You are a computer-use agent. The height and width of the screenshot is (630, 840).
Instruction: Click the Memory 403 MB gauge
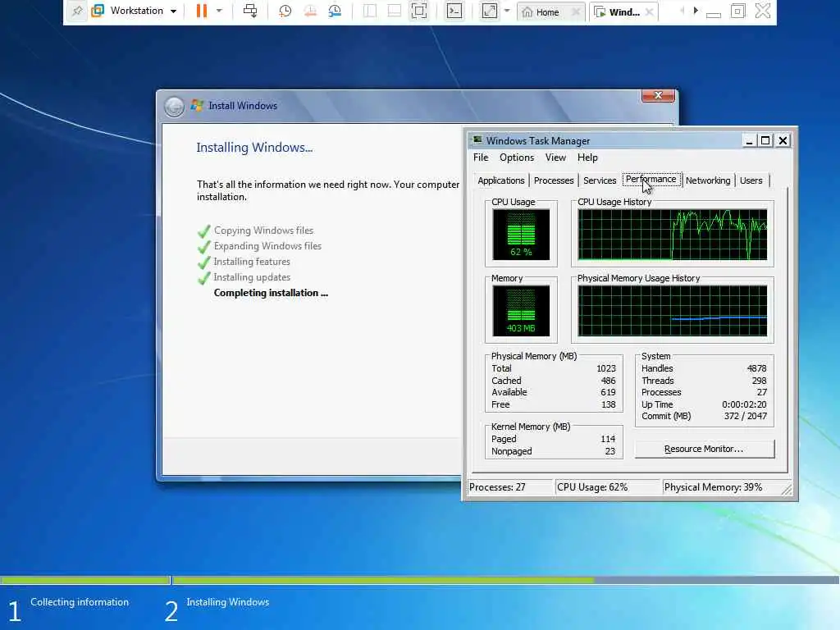pyautogui.click(x=521, y=311)
